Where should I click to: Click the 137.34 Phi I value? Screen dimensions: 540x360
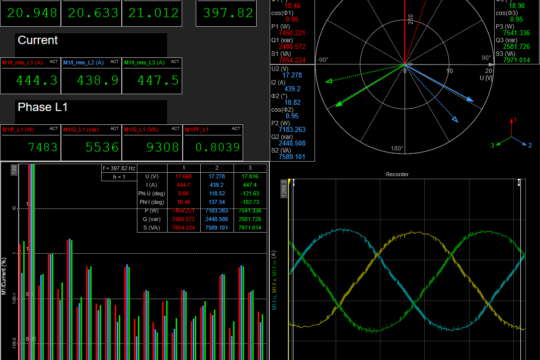pos(217,202)
